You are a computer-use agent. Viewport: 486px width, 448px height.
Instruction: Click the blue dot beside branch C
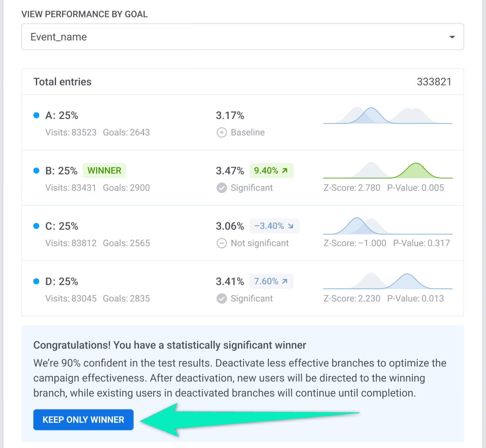tap(36, 226)
